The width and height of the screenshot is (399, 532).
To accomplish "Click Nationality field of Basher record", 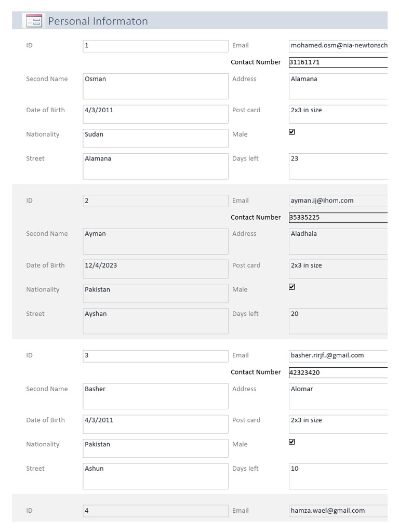I will pos(155,448).
